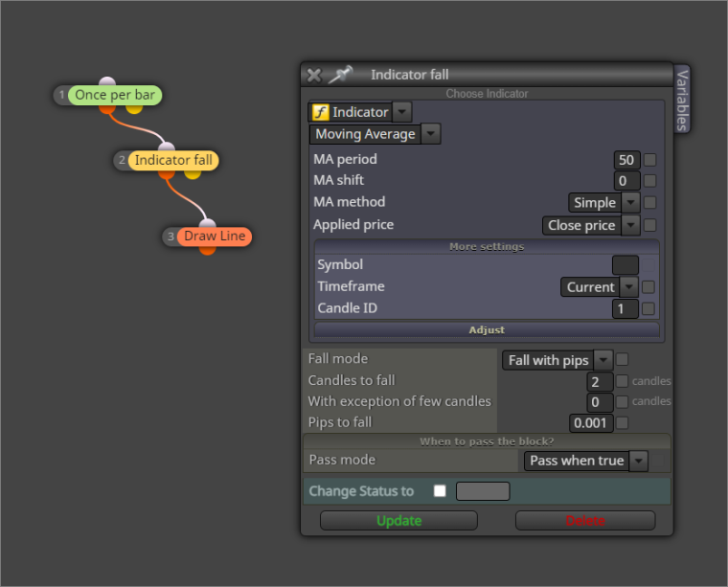Click the Choose Indicator heading
This screenshot has width=728, height=587.
click(487, 94)
